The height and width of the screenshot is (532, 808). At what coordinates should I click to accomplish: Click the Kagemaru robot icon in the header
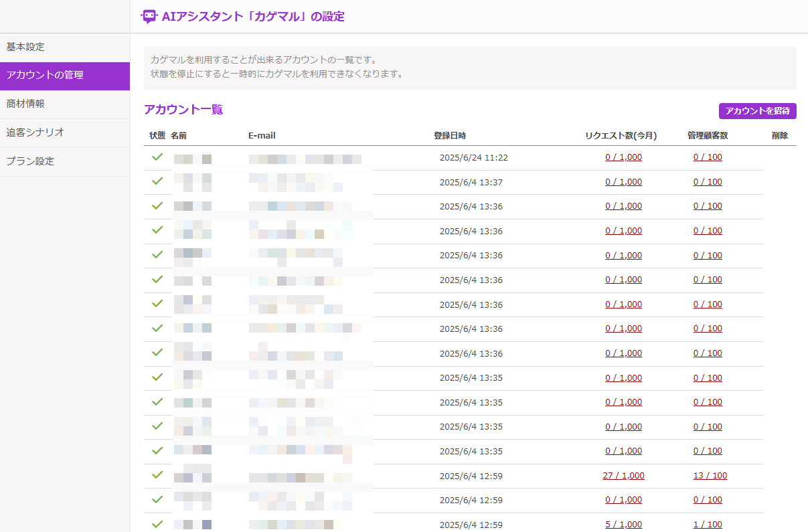(x=149, y=17)
